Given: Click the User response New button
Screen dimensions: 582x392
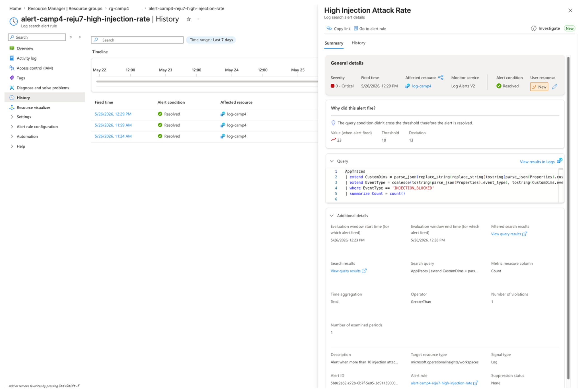Looking at the screenshot, I should click(539, 87).
